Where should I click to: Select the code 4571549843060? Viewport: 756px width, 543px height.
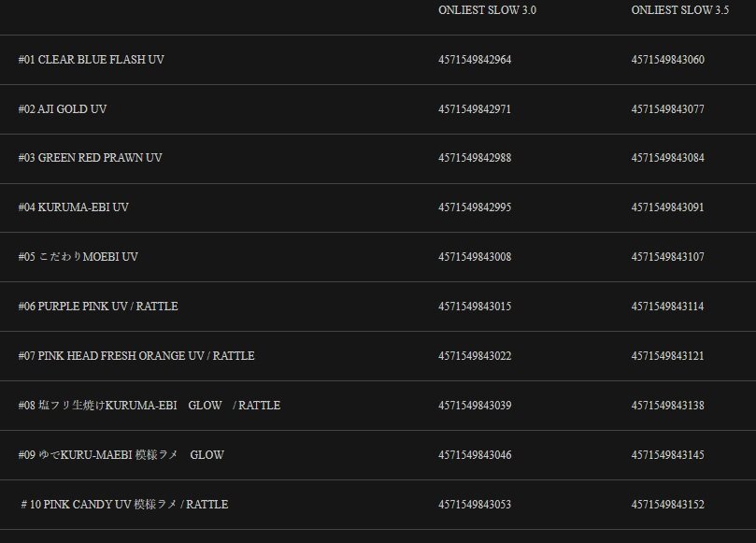click(667, 60)
